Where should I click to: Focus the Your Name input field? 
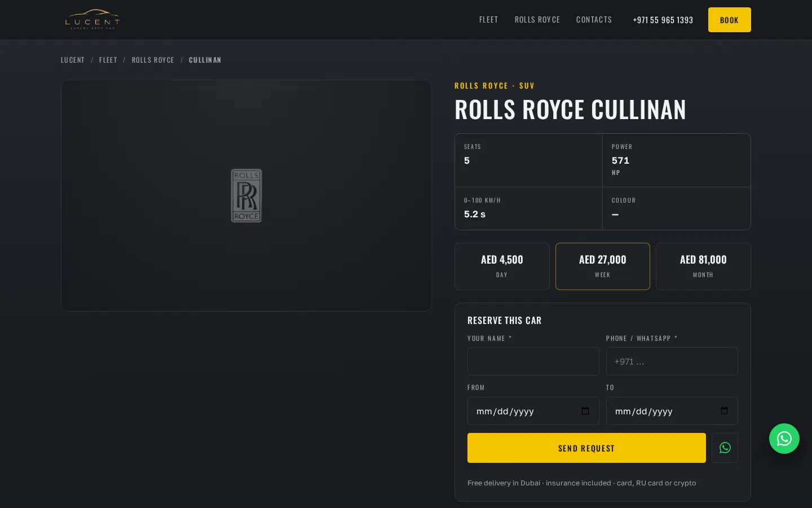coord(533,361)
